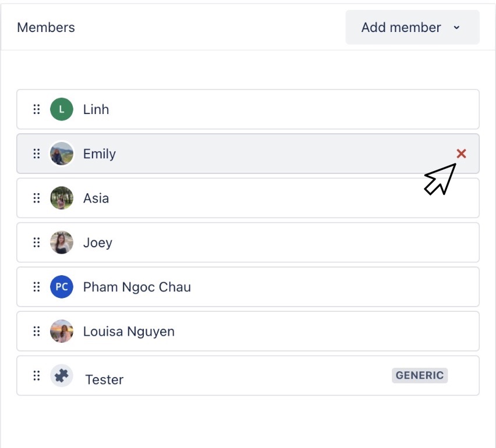Open the Add member dropdown

tap(412, 27)
